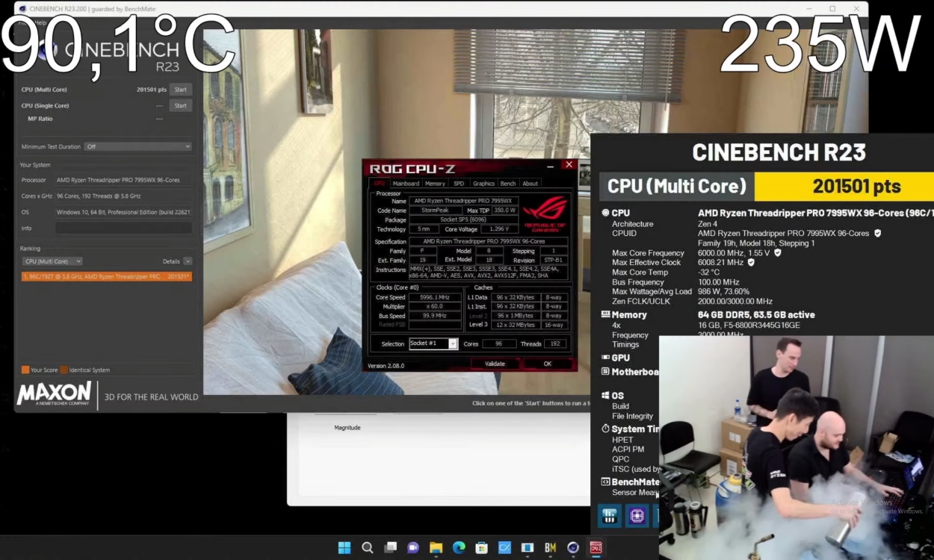Open Microsoft Store taskbar icon
The image size is (934, 560).
(x=482, y=548)
